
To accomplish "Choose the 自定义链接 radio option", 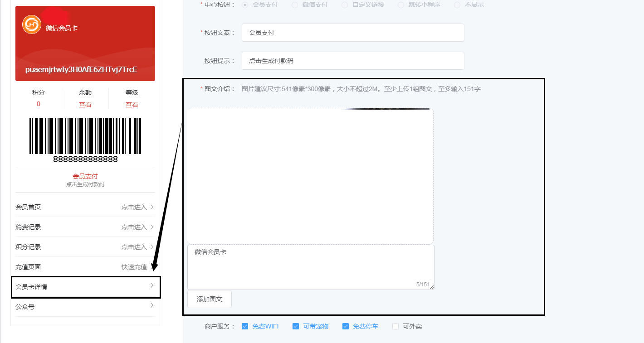I will point(345,5).
